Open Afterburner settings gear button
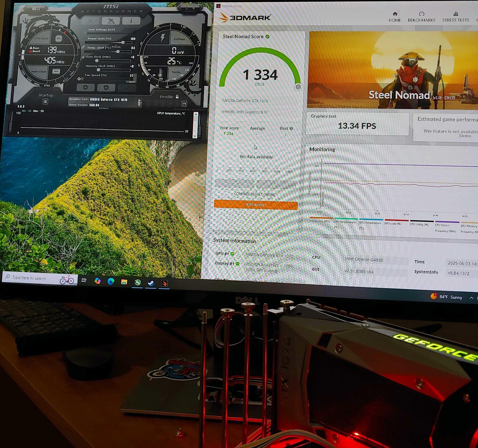 click(x=85, y=87)
